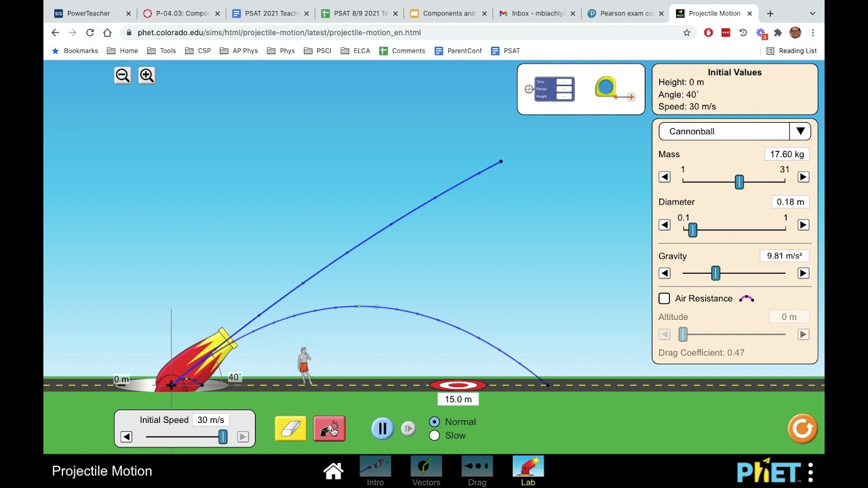868x488 pixels.
Task: Bookmark this page with star icon
Action: click(x=687, y=33)
